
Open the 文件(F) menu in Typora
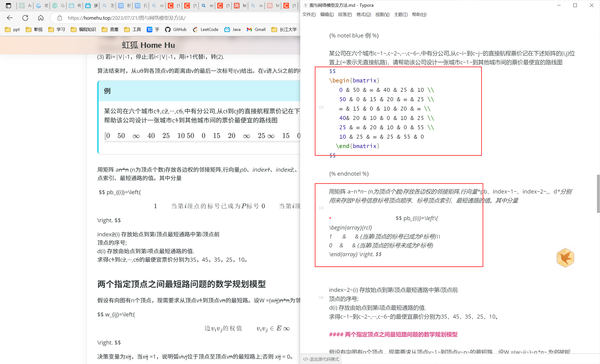point(309,14)
